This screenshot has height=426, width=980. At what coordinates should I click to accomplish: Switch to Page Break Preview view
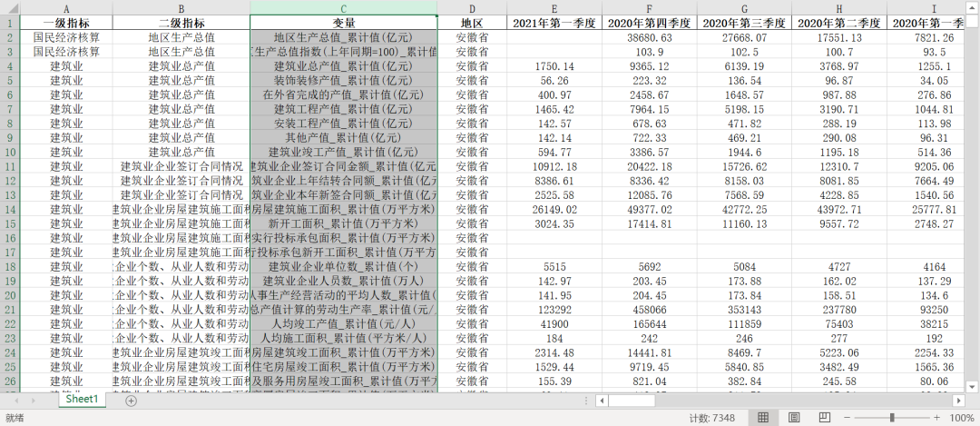(824, 417)
